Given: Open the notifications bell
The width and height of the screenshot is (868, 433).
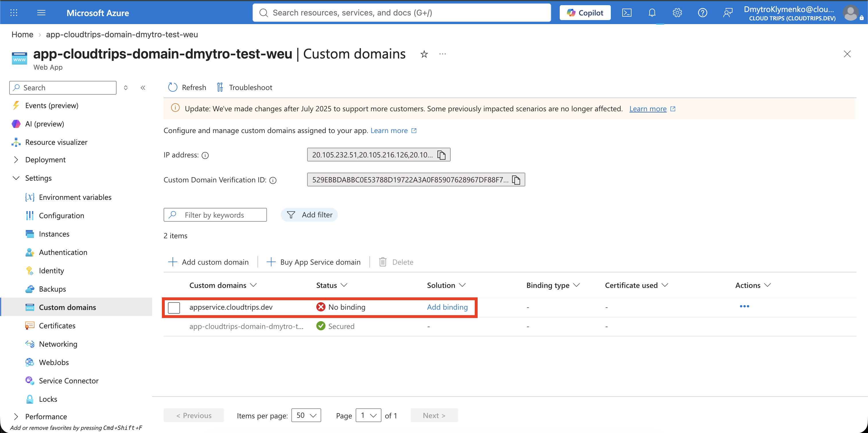Looking at the screenshot, I should pyautogui.click(x=652, y=13).
